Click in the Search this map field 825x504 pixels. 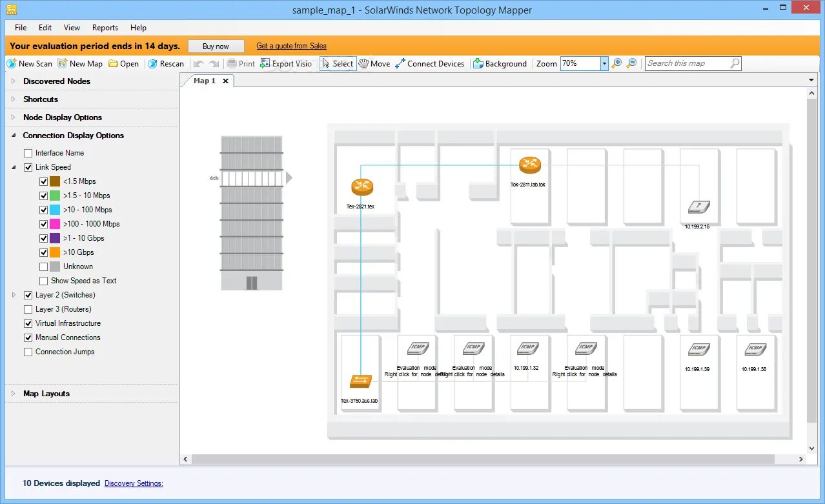(687, 63)
